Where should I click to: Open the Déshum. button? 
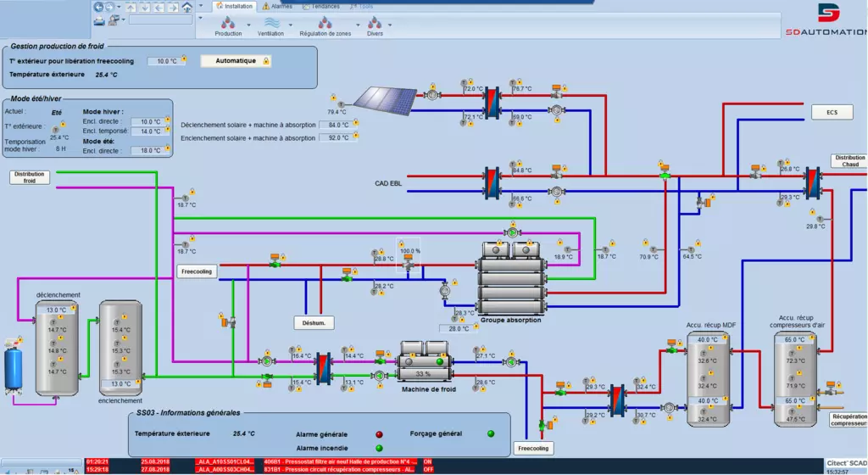[314, 322]
